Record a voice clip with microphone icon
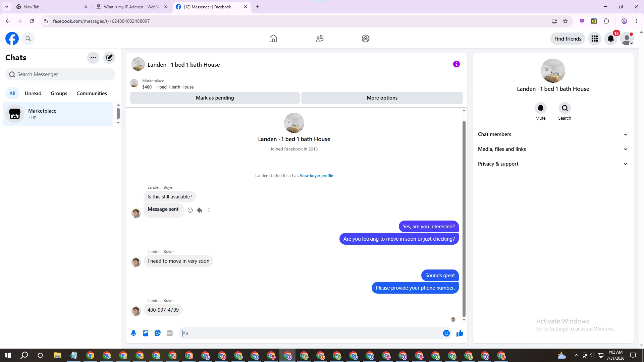Image resolution: width=644 pixels, height=362 pixels. [133, 333]
